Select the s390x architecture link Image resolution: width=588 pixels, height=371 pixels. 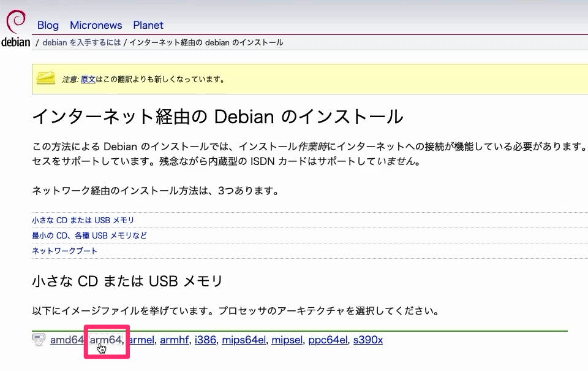[368, 340]
